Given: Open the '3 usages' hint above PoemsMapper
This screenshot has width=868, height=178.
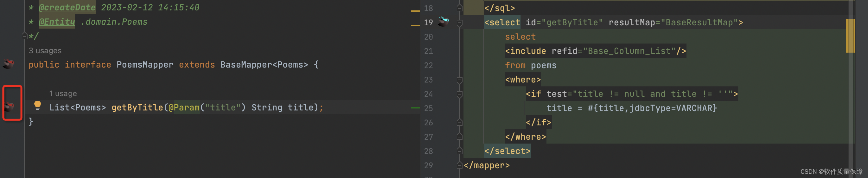Looking at the screenshot, I should 45,51.
